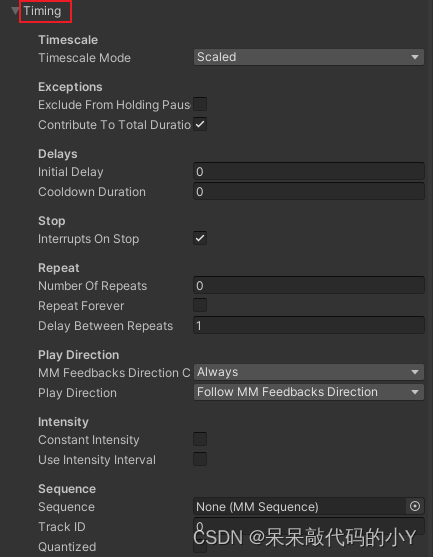Click the Timing section header label
This screenshot has width=433, height=557.
tap(42, 11)
